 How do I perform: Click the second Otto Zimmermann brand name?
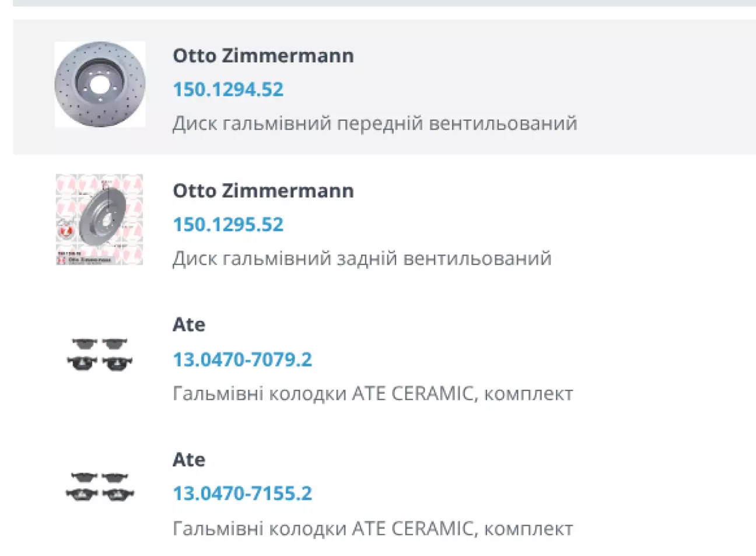coord(263,190)
